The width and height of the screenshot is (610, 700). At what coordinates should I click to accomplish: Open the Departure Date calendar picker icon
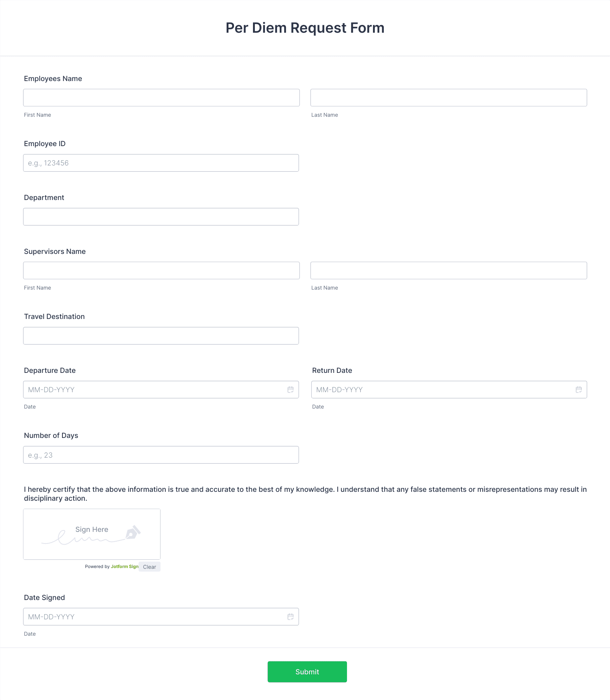click(x=291, y=390)
